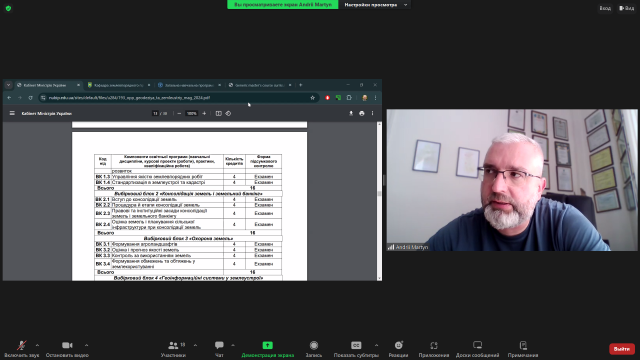Open the Чат chat panel
The height and width of the screenshot is (360, 640).
click(x=219, y=349)
